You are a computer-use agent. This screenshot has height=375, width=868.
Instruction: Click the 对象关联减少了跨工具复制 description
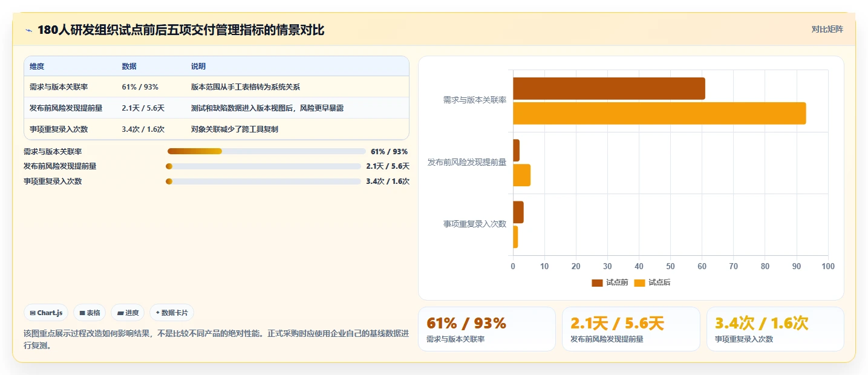[234, 129]
